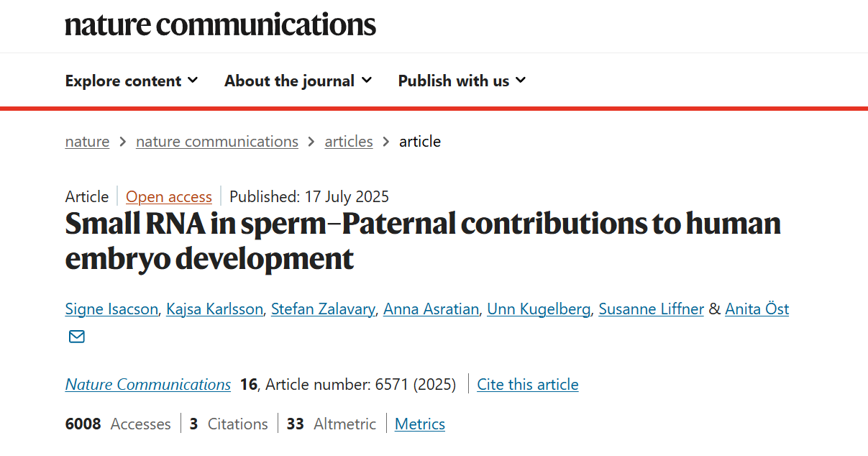868x456 pixels.
Task: Click the italic Nature Communications journal link
Action: (x=148, y=385)
